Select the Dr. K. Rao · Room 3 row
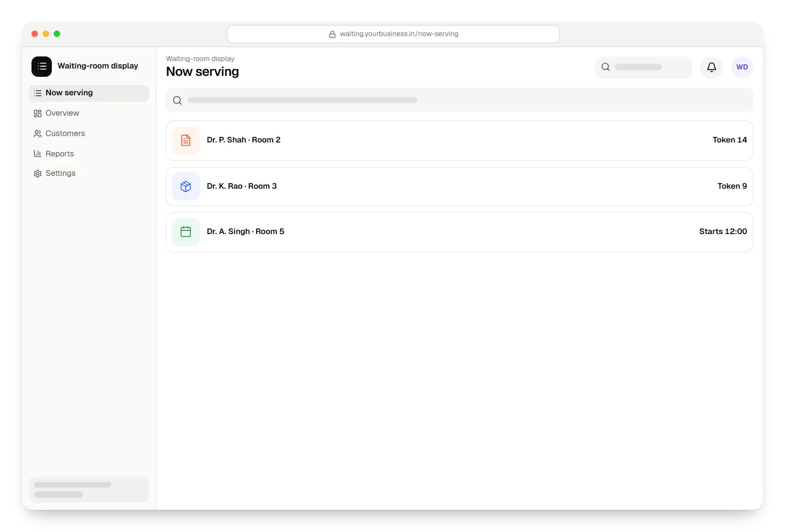 [x=460, y=186]
